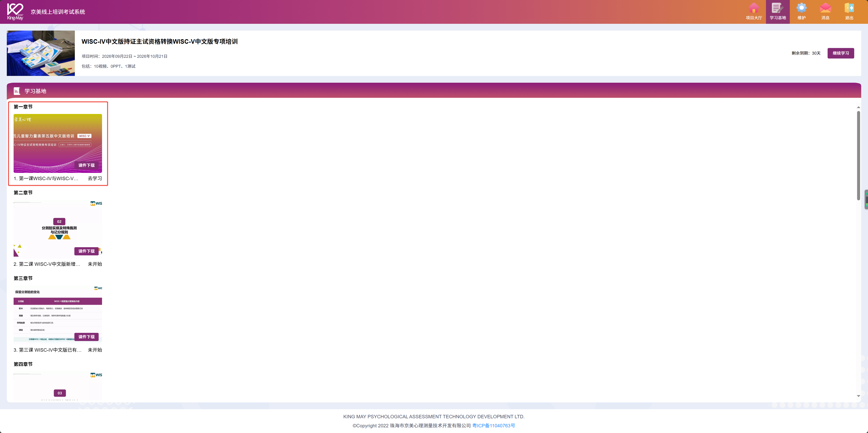Click the 第二章节 heading
The height and width of the screenshot is (433, 868).
pos(23,193)
